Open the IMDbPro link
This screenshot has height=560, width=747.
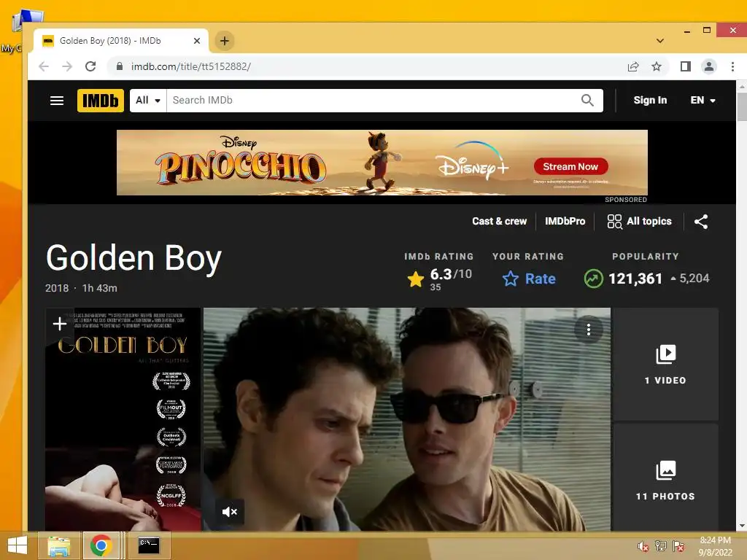coord(565,222)
